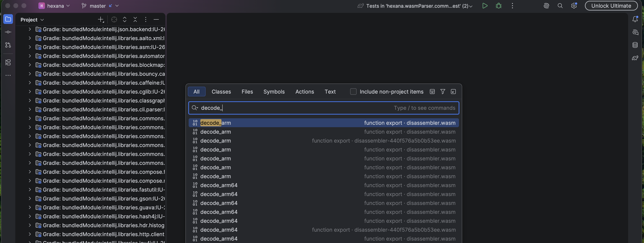Image resolution: width=644 pixels, height=243 pixels.
Task: Open the Database tool window
Action: coord(635,45)
